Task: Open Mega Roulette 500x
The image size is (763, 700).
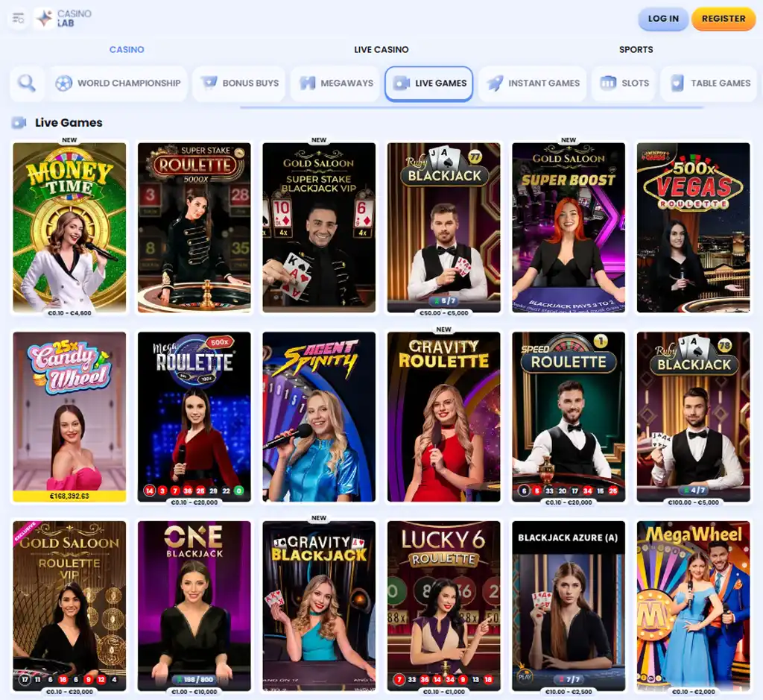Action: [194, 416]
